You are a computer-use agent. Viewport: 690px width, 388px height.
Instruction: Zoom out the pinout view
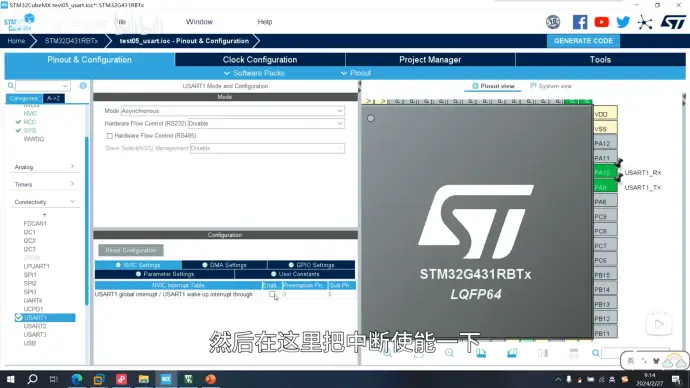coord(449,353)
